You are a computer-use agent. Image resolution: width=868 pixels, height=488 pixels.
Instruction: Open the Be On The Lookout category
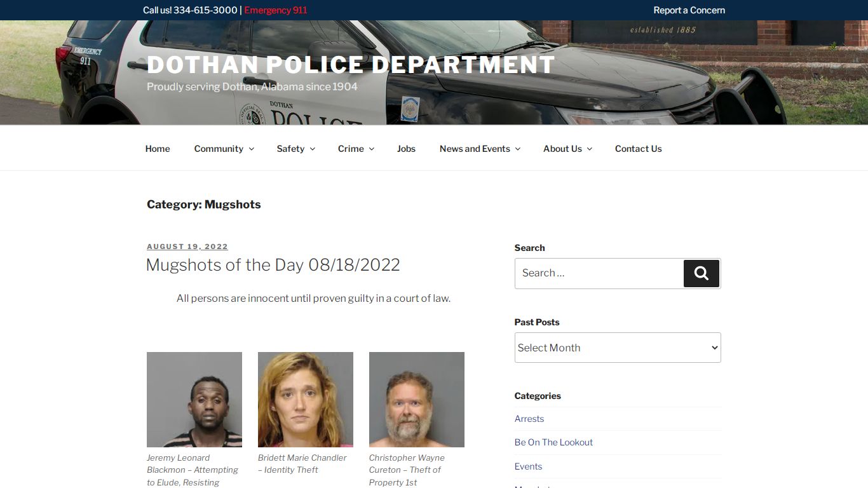553,442
